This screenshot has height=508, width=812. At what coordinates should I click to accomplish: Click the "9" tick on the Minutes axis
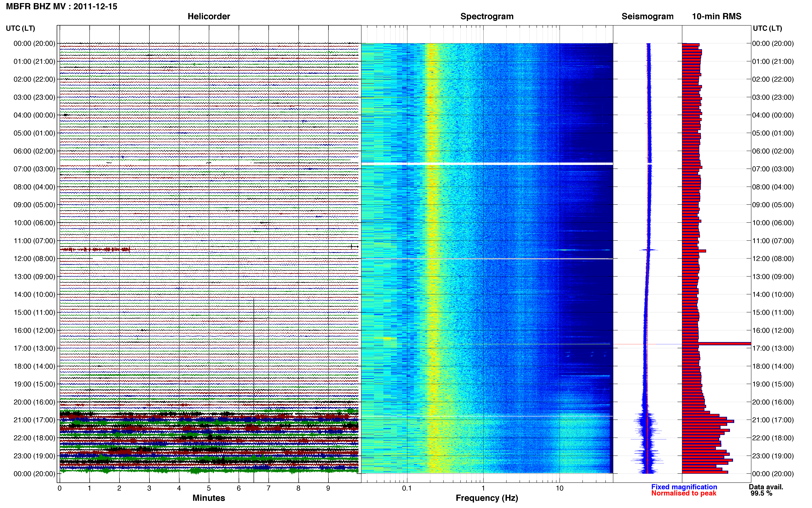tap(328, 488)
